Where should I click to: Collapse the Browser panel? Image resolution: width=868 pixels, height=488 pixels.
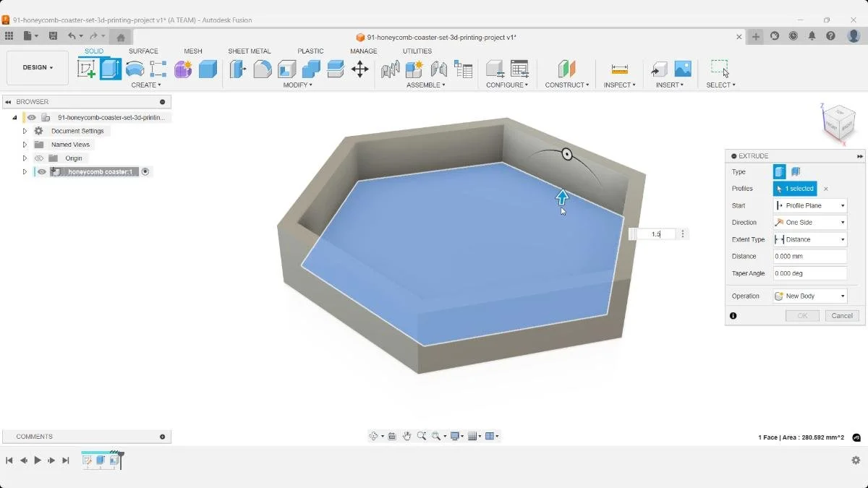[x=7, y=101]
